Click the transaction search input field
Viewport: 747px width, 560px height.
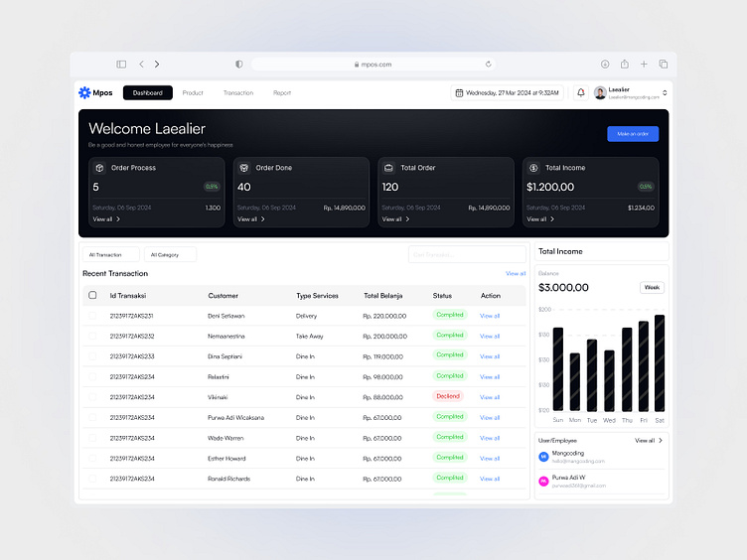466,254
